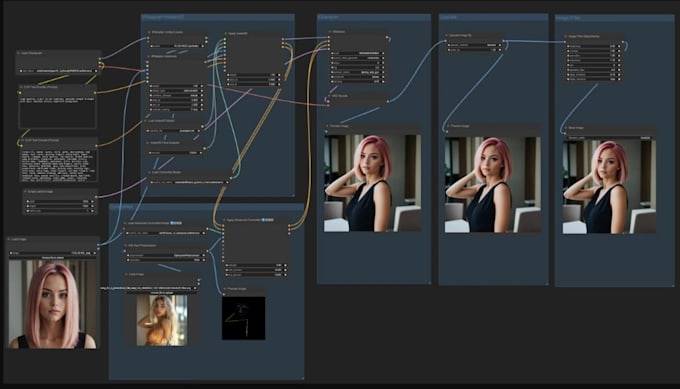The image size is (680, 389).
Task: Open the scheduler dropdown in KSampler
Action: (357, 77)
